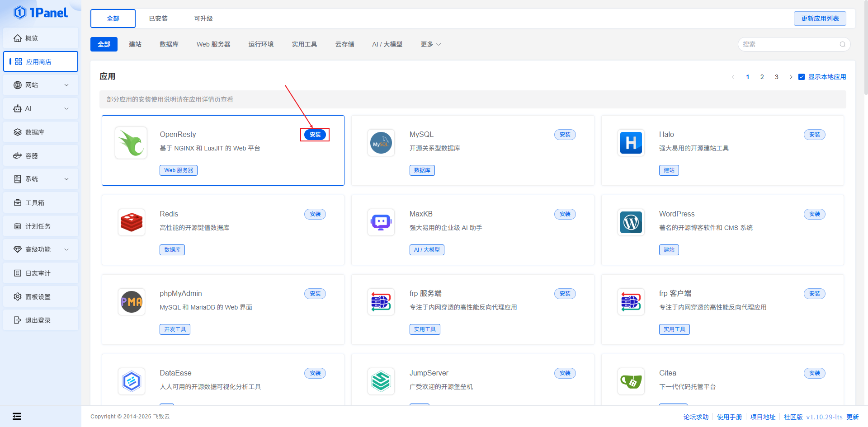Select the 应用商店 grid icon
Screen dimensions: 868x427
point(19,61)
